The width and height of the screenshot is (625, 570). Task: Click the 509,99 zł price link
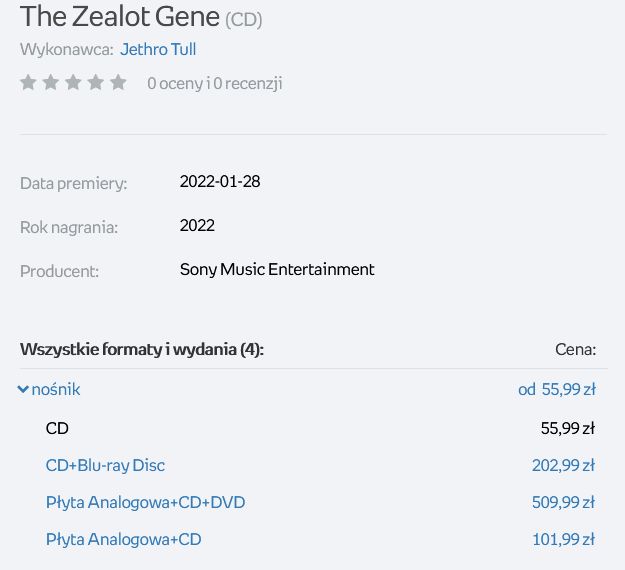click(563, 502)
